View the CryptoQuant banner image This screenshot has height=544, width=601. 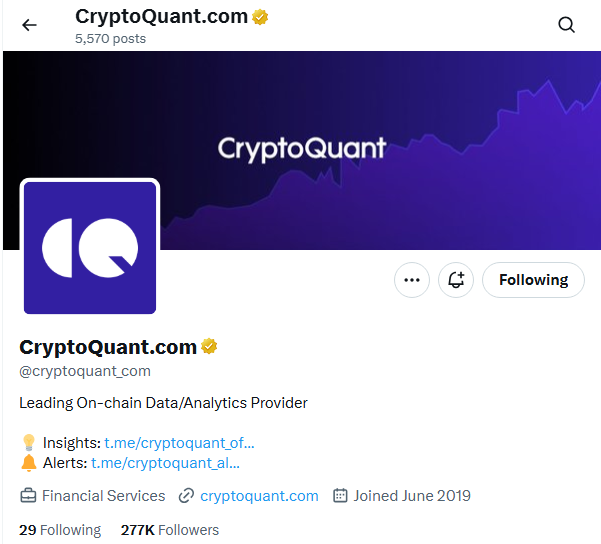(x=302, y=150)
